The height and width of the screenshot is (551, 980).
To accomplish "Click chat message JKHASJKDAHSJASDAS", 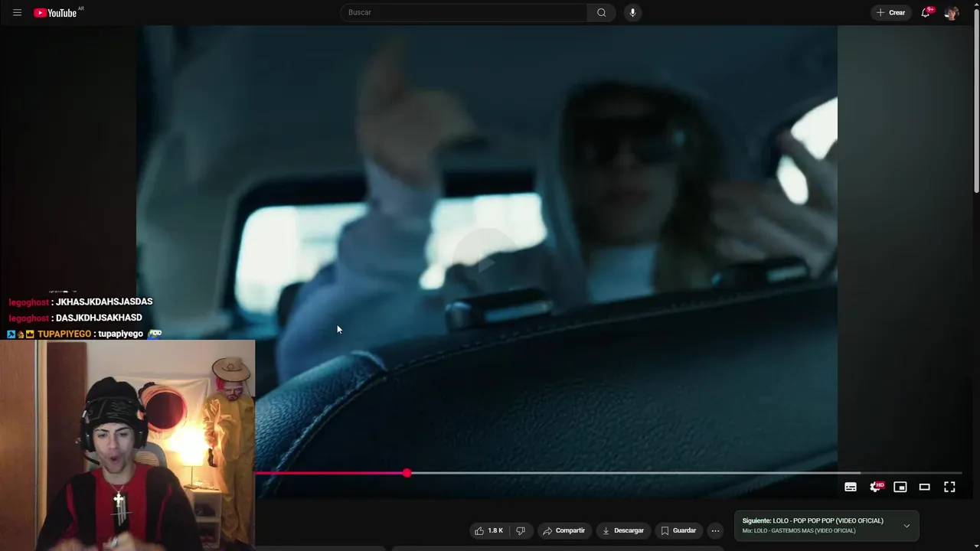I will click(104, 302).
